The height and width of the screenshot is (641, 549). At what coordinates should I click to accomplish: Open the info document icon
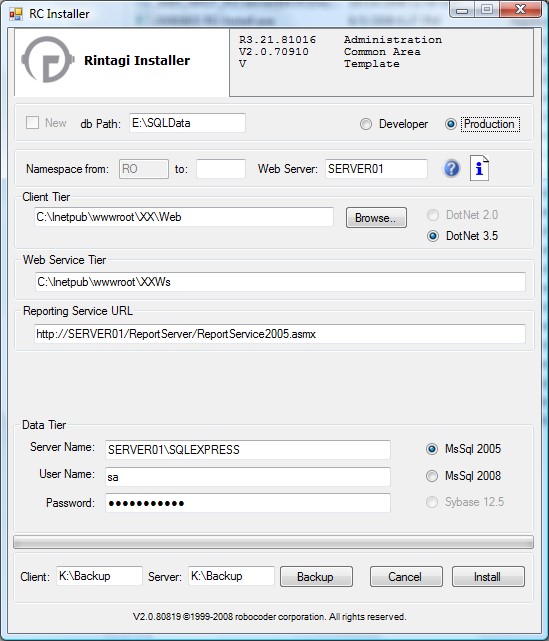[x=480, y=168]
